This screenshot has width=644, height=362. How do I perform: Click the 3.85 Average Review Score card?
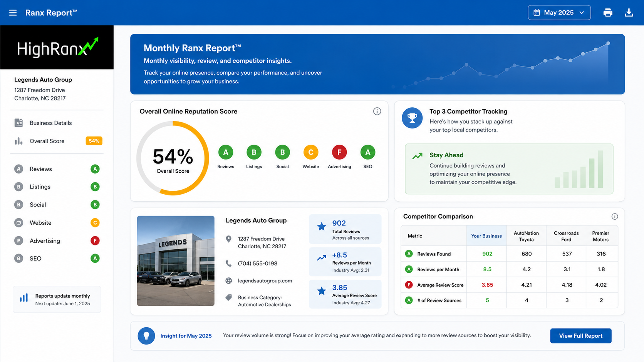345,294
